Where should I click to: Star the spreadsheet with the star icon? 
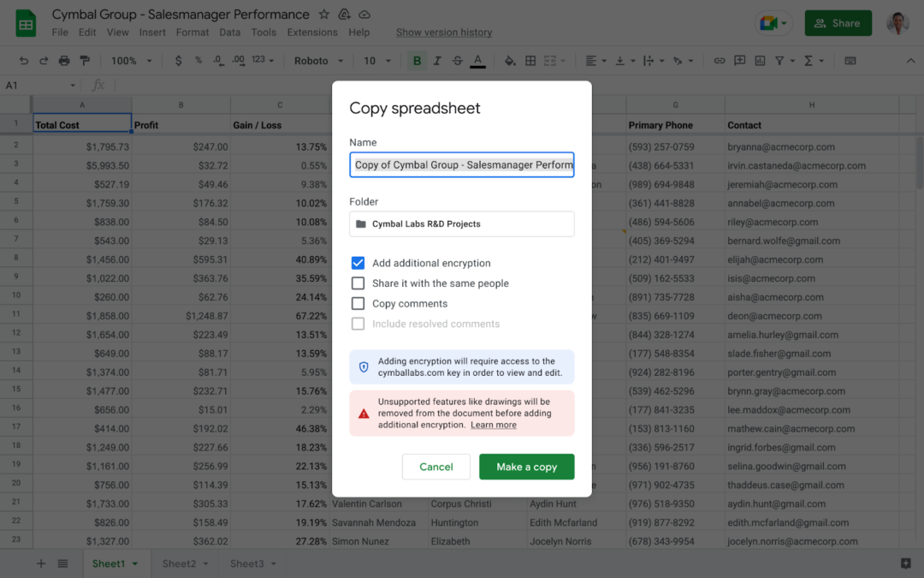(x=324, y=15)
